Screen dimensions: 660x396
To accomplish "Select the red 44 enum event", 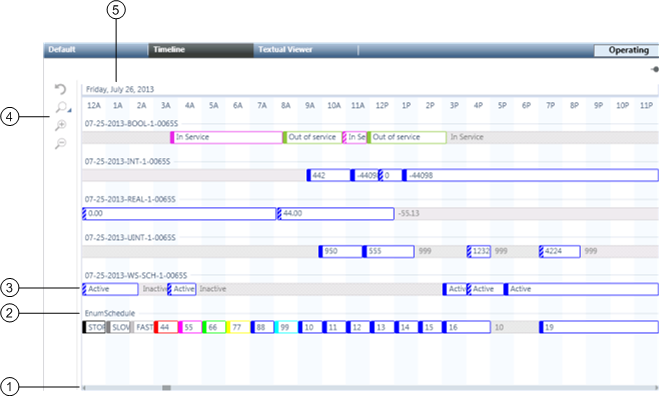I will [166, 327].
